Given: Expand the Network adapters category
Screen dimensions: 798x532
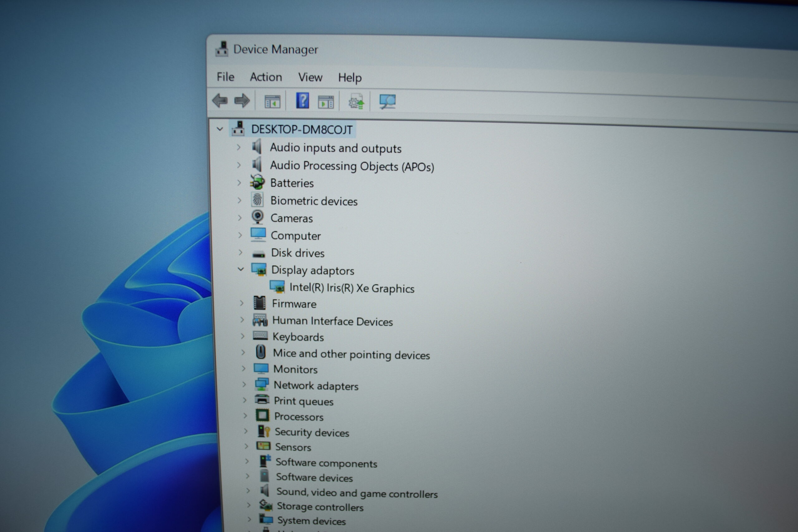Looking at the screenshot, I should (244, 384).
